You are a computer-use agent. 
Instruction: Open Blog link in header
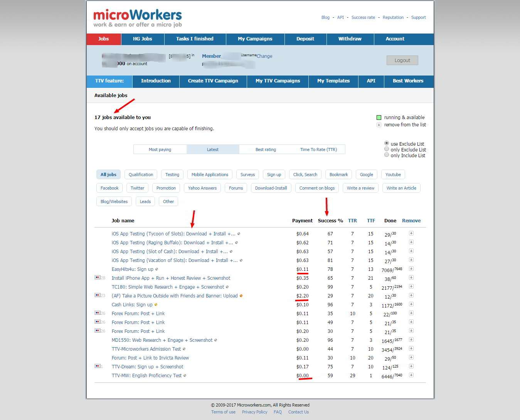325,17
